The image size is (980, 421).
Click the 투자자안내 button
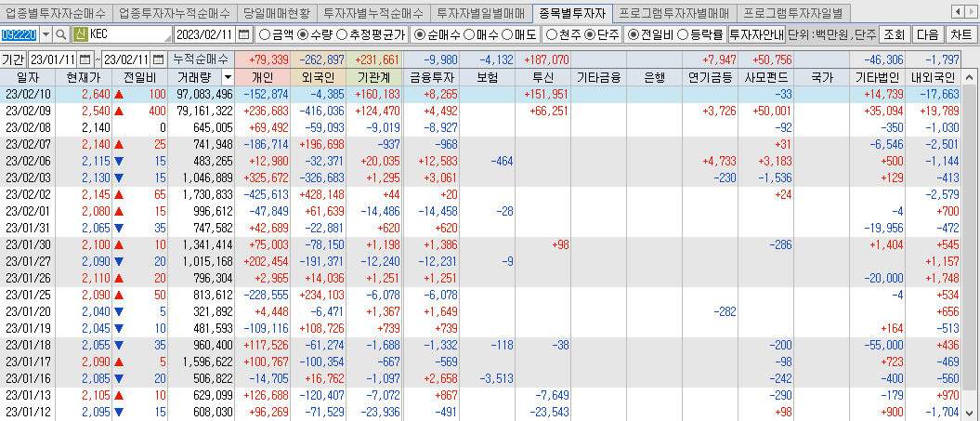point(757,34)
